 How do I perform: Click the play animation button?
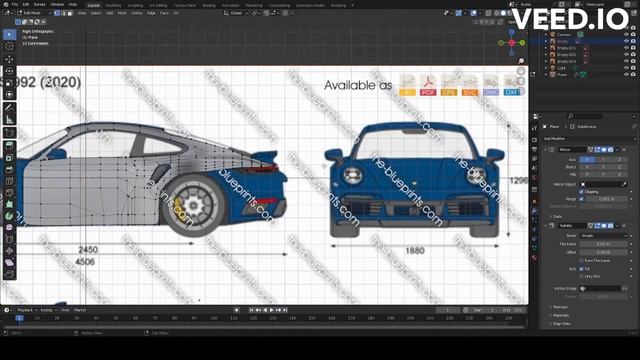tap(272, 310)
